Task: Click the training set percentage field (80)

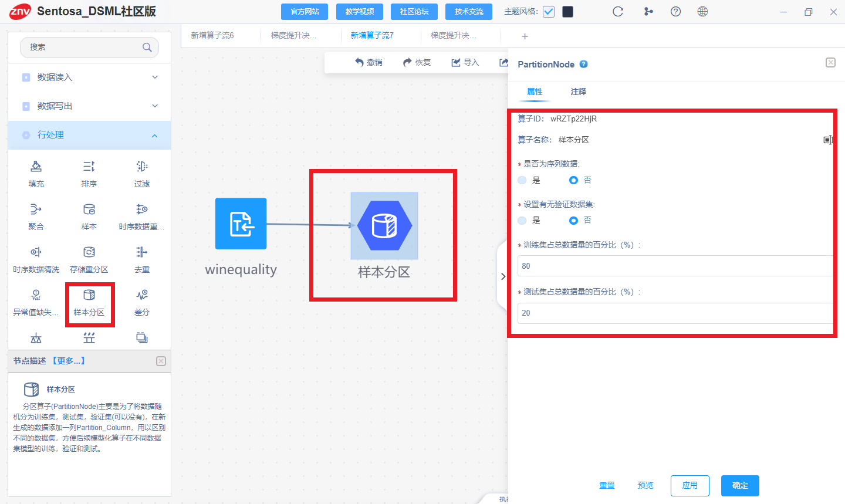Action: [675, 266]
